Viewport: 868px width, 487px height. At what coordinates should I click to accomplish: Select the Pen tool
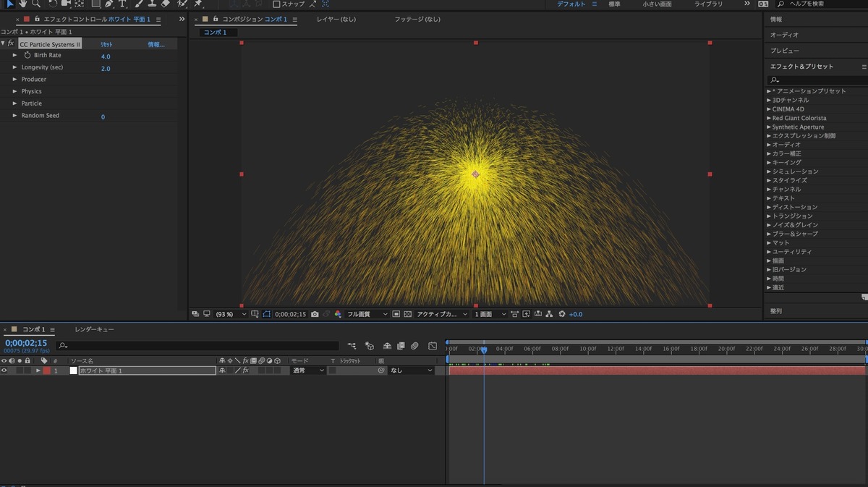[109, 4]
